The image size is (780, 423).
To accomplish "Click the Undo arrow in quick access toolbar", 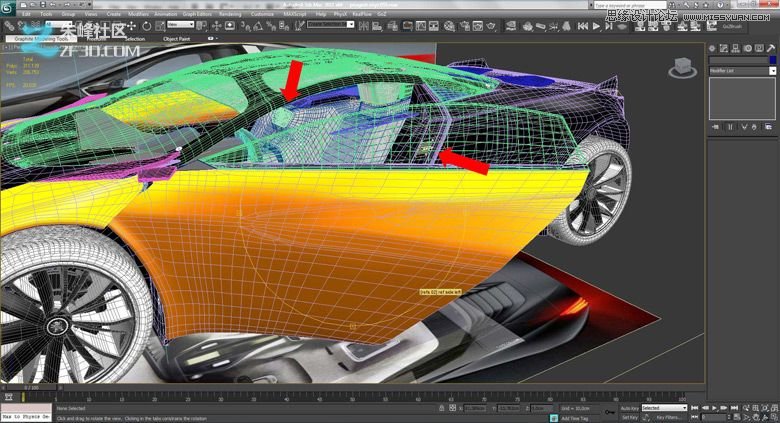I will (x=53, y=4).
